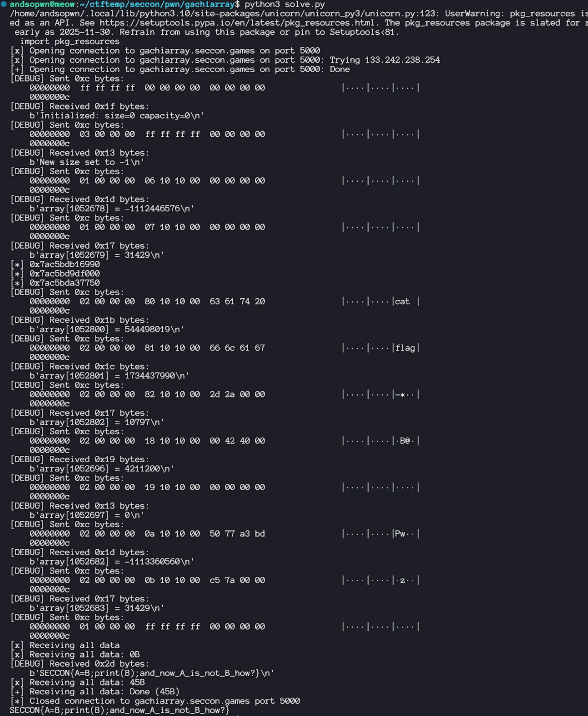Click the "import pkg_resources" line
Image resolution: width=588 pixels, height=716 pixels.
tap(70, 41)
